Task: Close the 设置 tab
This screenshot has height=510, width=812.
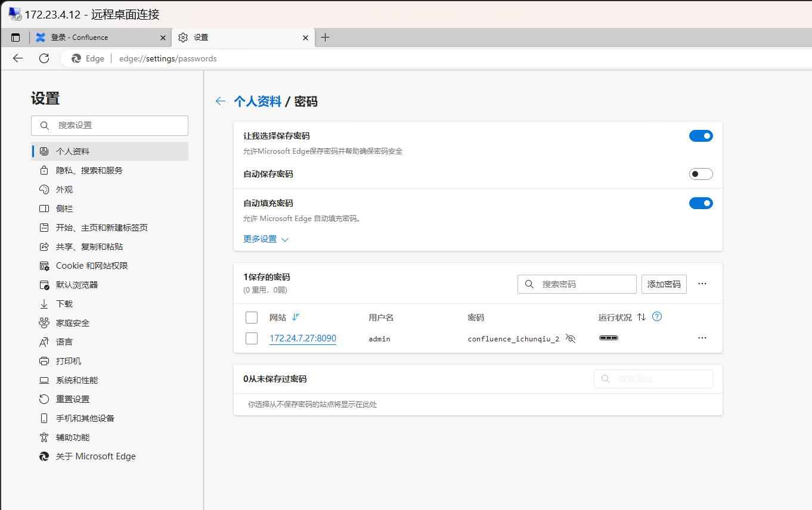Action: 305,38
